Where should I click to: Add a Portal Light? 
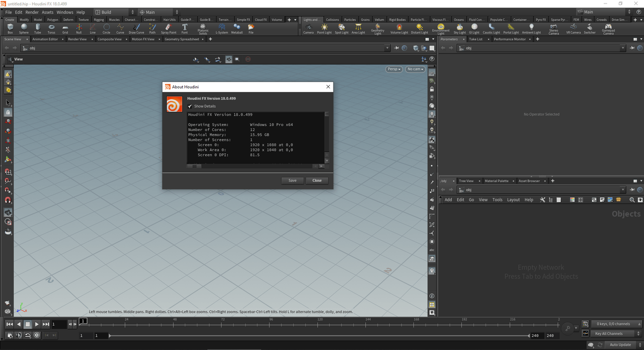[511, 29]
